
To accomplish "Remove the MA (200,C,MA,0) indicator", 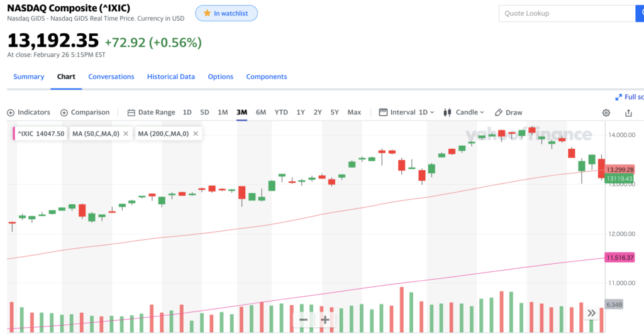I will pyautogui.click(x=196, y=133).
